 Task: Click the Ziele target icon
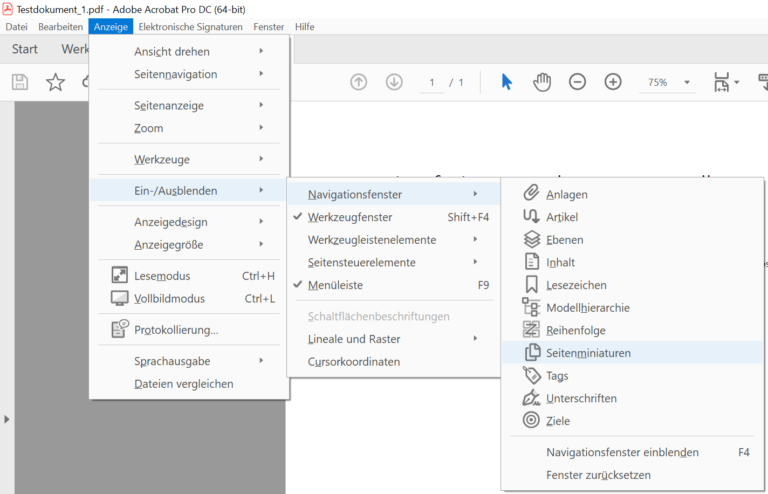point(531,420)
